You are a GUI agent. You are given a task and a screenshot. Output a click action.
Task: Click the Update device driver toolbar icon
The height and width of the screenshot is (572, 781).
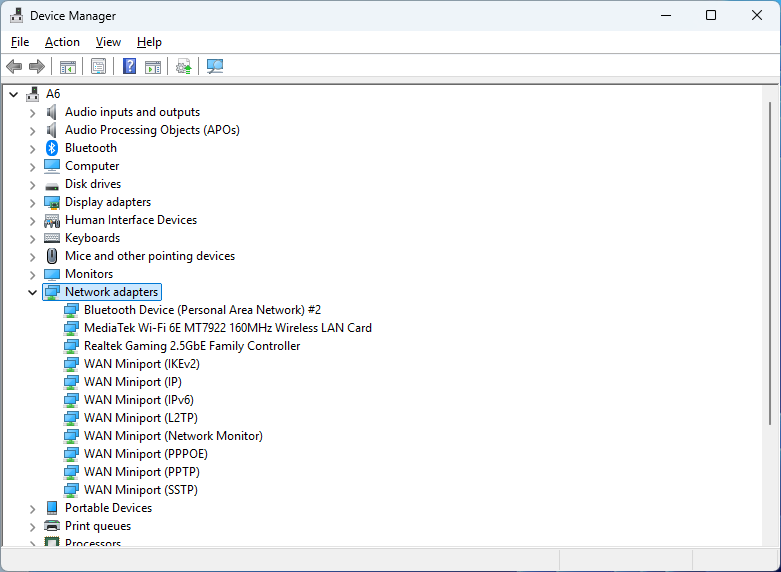[184, 66]
